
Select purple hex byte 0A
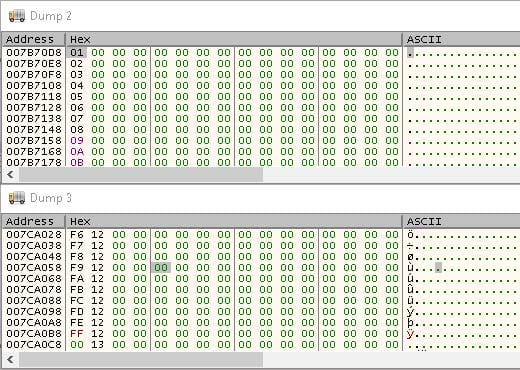pos(77,152)
